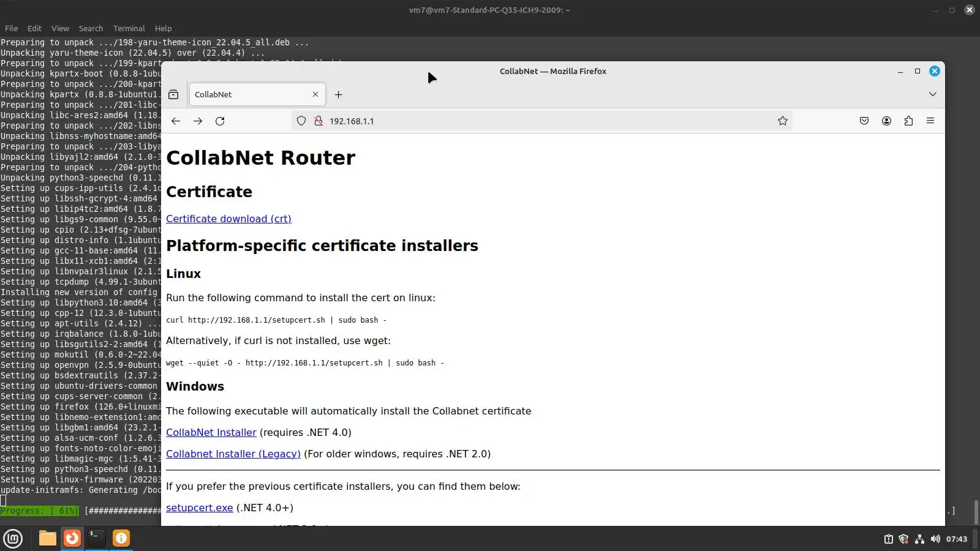Open the Terminal menu in terminal
Viewport: 980px width, 551px height.
click(129, 28)
